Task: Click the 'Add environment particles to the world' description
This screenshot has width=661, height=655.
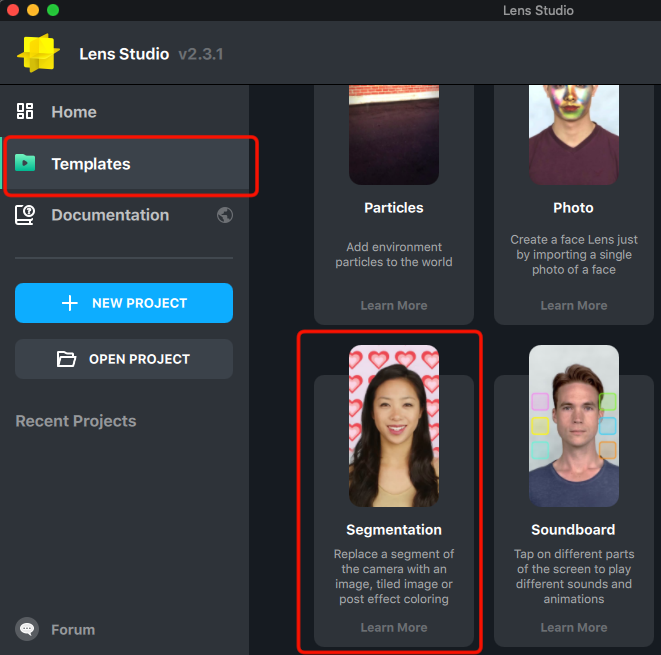Action: point(394,254)
